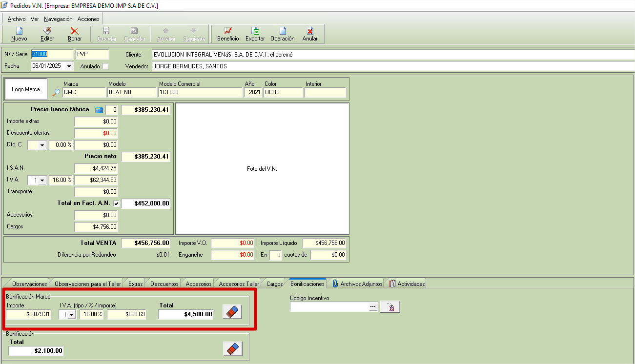Image resolution: width=635 pixels, height=364 pixels.
Task: Click the Modelo field BEAT NB
Action: click(132, 92)
